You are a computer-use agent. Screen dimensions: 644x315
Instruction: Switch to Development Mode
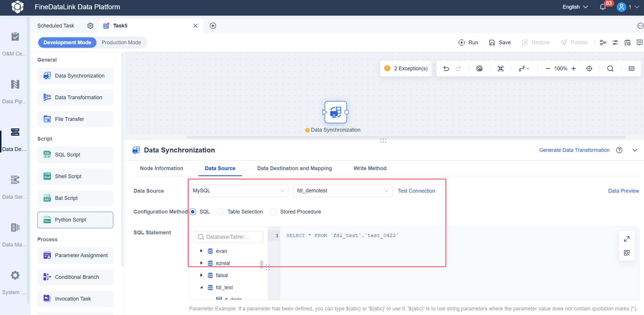pos(67,43)
